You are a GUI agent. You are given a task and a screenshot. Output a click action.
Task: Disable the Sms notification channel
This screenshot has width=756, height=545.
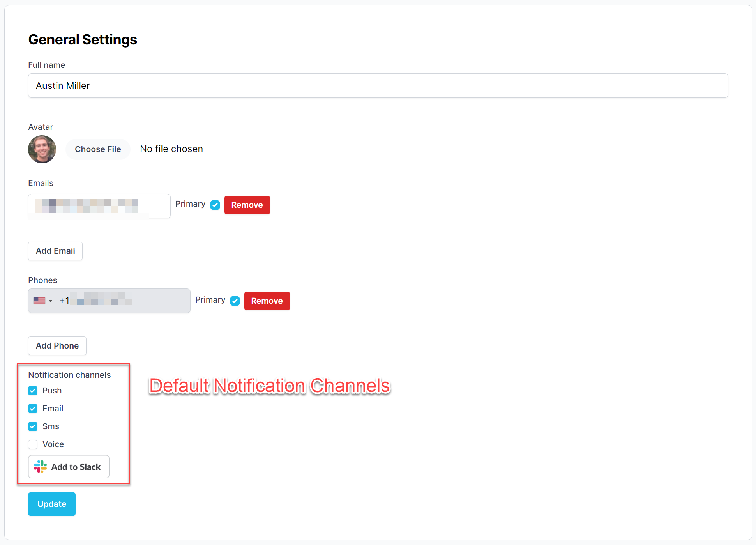coord(33,426)
